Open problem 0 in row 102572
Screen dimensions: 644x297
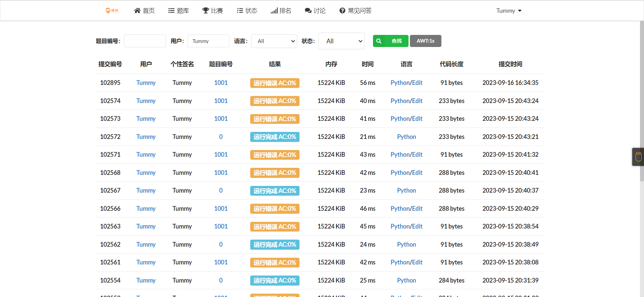(221, 137)
